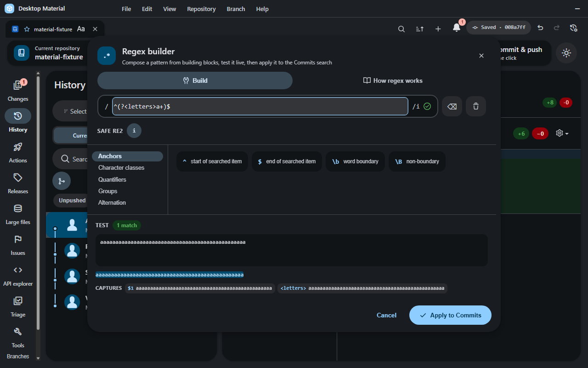This screenshot has width=588, height=368.
Task: Select the Quantifiers category
Action: [127, 179]
